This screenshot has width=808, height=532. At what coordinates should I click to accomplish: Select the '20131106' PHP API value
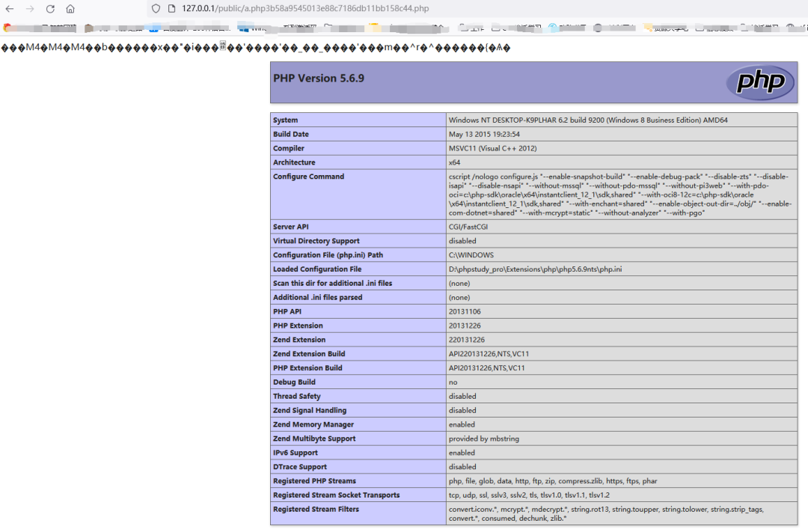[465, 311]
